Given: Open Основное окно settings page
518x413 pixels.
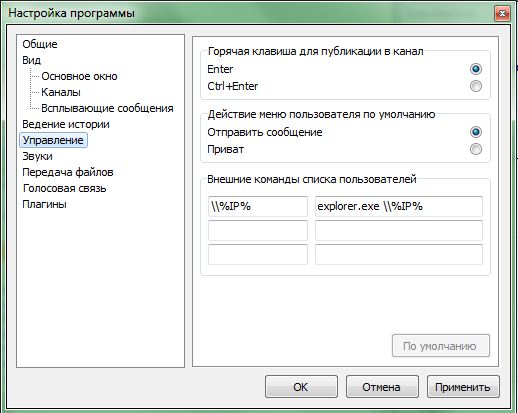Looking at the screenshot, I should coord(79,76).
